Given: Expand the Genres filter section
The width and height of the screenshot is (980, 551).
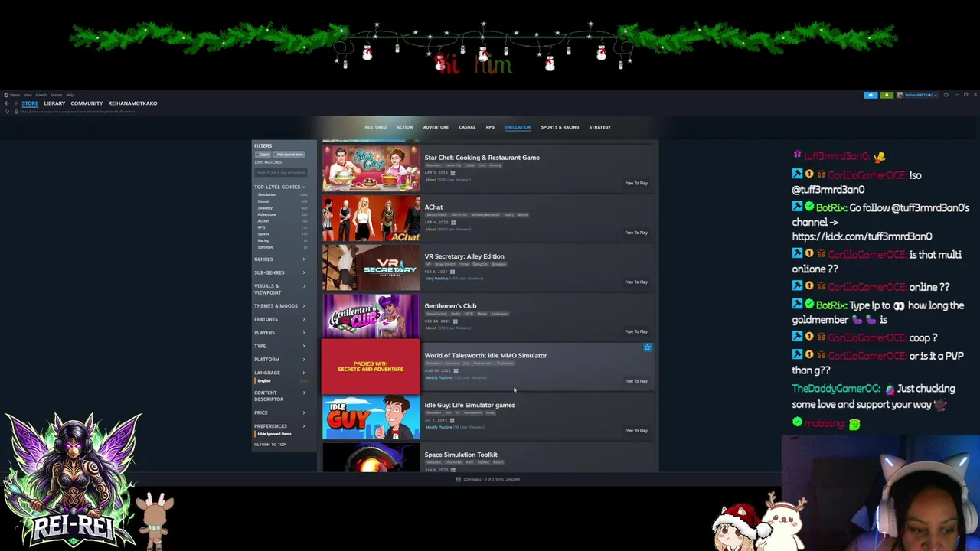Looking at the screenshot, I should [280, 259].
